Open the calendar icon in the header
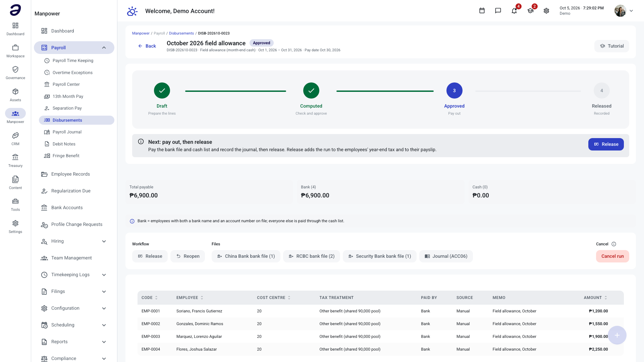Viewport: 644px width, 362px height. pyautogui.click(x=482, y=11)
